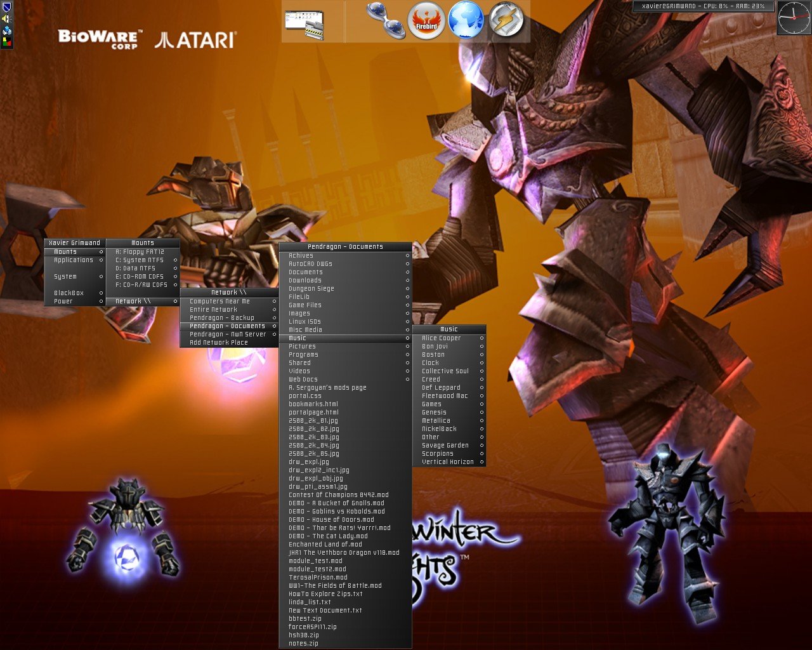
Task: Open portalpage.html file
Action: tap(345, 413)
